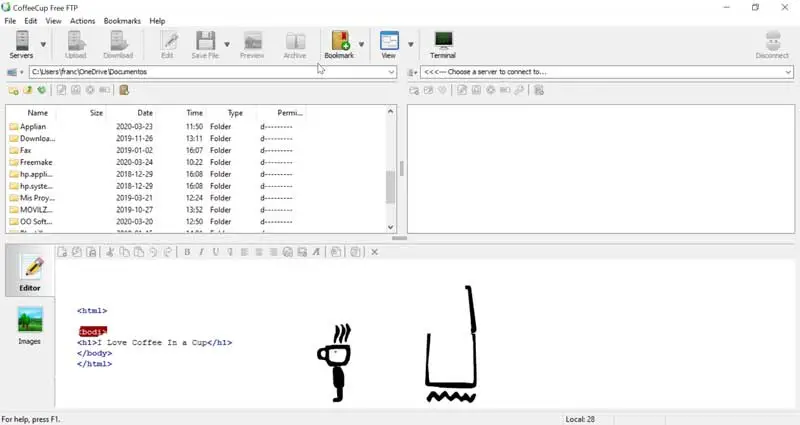Sort file list by Name column
The image size is (800, 425).
click(x=37, y=113)
